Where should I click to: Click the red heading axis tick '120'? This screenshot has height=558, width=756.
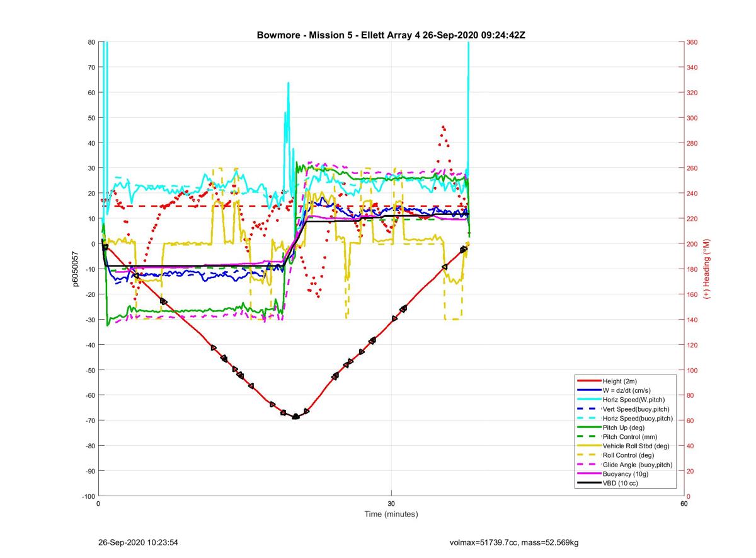tap(692, 345)
